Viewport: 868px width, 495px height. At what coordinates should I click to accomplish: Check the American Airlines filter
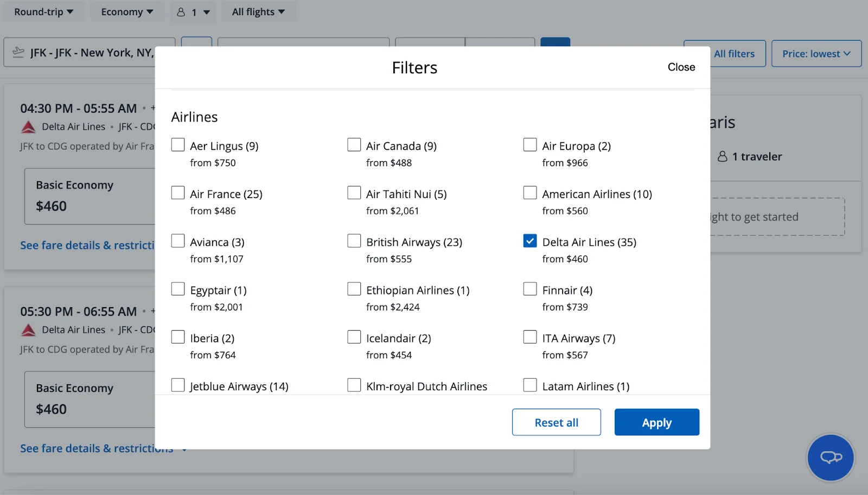(530, 193)
